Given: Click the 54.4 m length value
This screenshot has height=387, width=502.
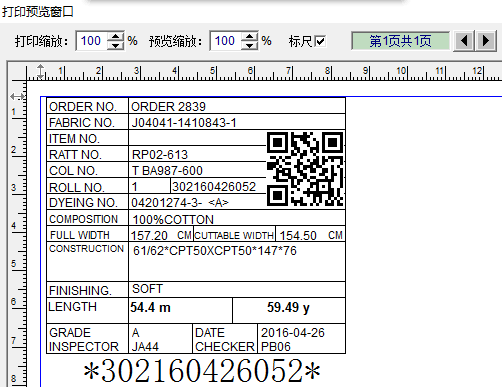Looking at the screenshot, I should pyautogui.click(x=150, y=307).
